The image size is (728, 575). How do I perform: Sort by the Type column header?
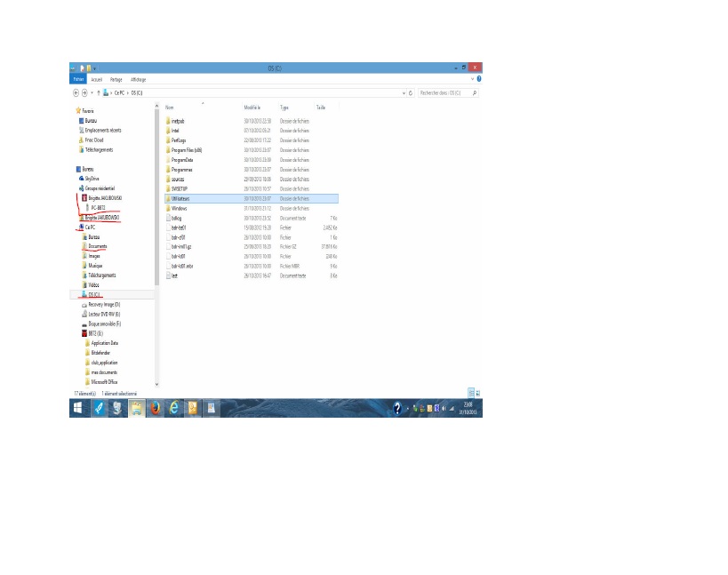[x=284, y=108]
